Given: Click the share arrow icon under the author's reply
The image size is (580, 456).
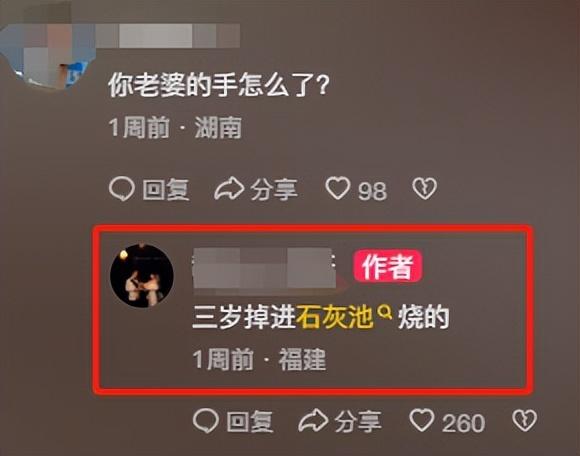Looking at the screenshot, I should coord(313,421).
